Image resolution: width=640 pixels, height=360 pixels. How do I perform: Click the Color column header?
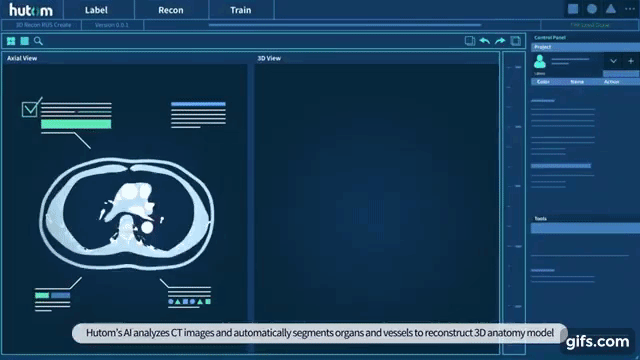[543, 82]
